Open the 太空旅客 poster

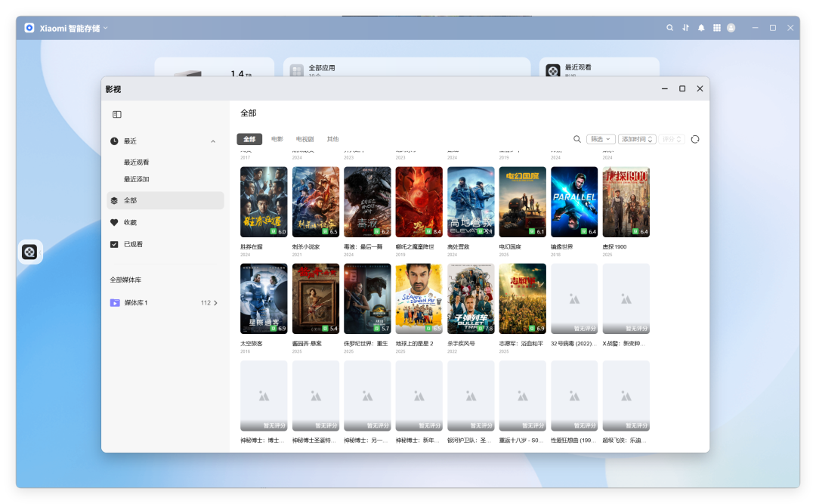[x=264, y=299]
